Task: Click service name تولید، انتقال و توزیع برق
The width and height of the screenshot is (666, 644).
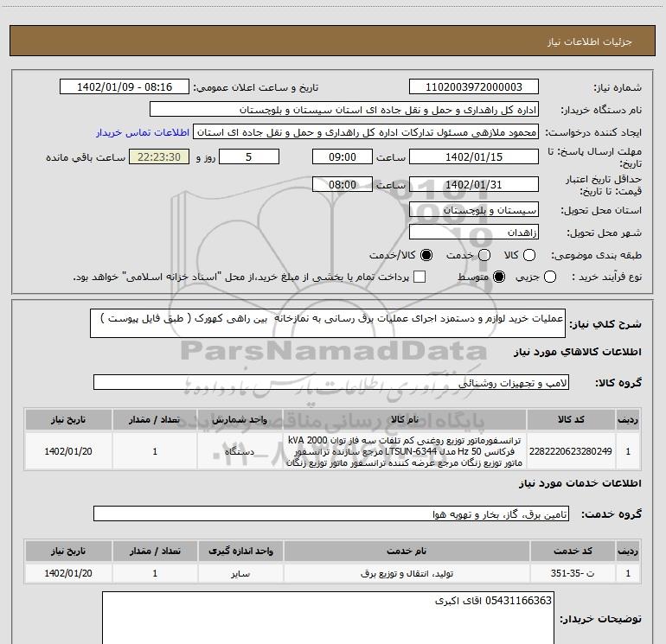Action: coord(407,573)
